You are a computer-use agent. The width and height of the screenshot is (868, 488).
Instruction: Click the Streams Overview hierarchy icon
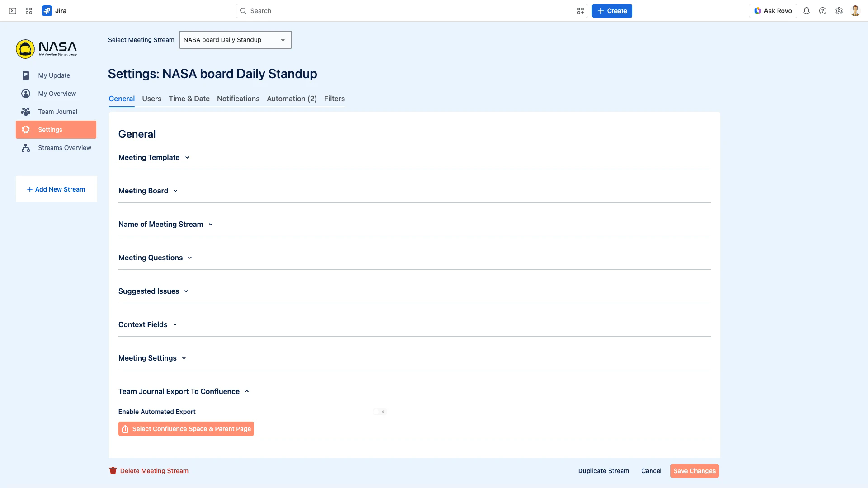coord(26,148)
